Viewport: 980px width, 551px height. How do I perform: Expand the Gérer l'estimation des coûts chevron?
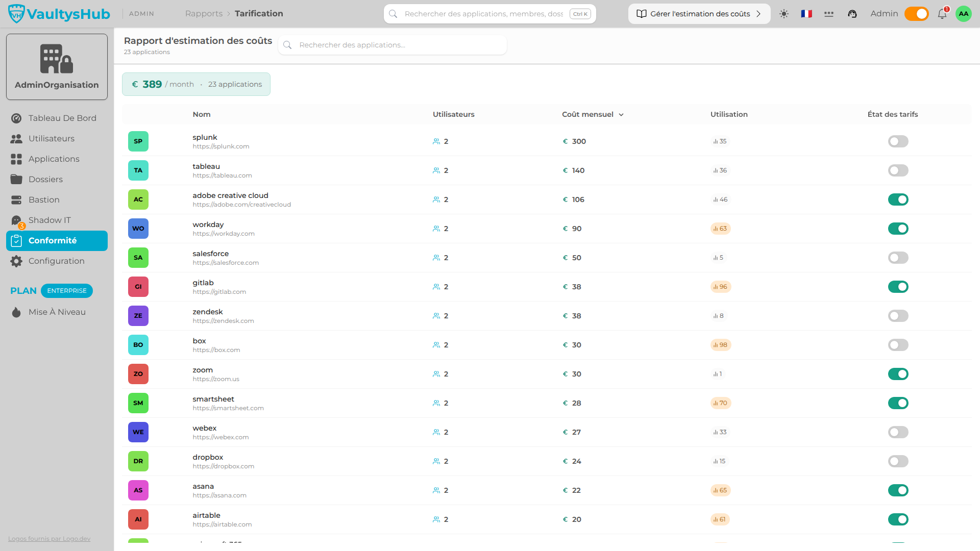(x=758, y=14)
